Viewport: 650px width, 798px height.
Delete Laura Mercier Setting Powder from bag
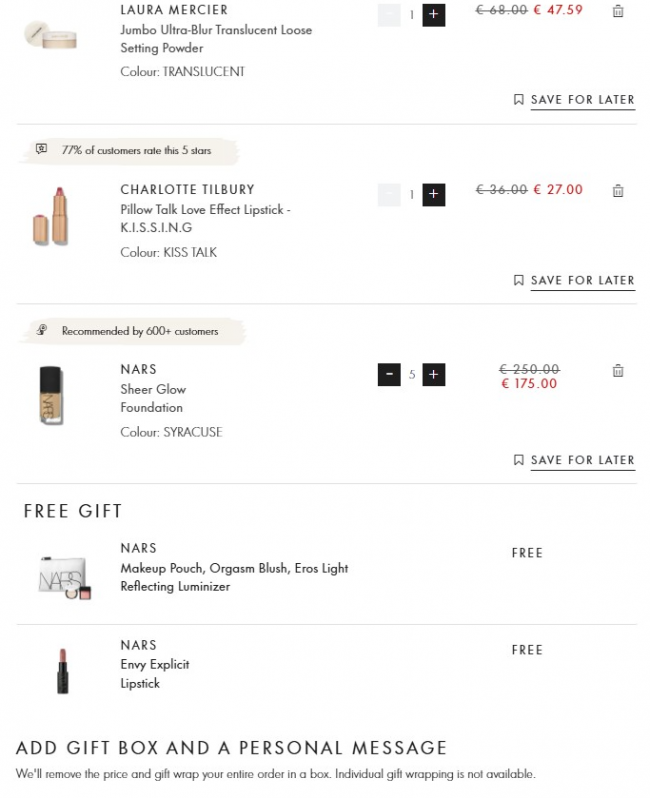[617, 11]
